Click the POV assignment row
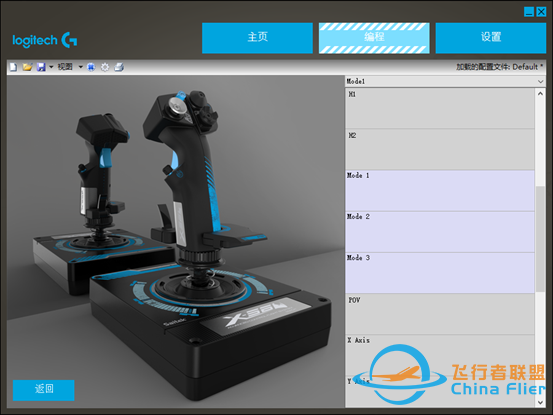The width and height of the screenshot is (553, 415). (x=440, y=314)
